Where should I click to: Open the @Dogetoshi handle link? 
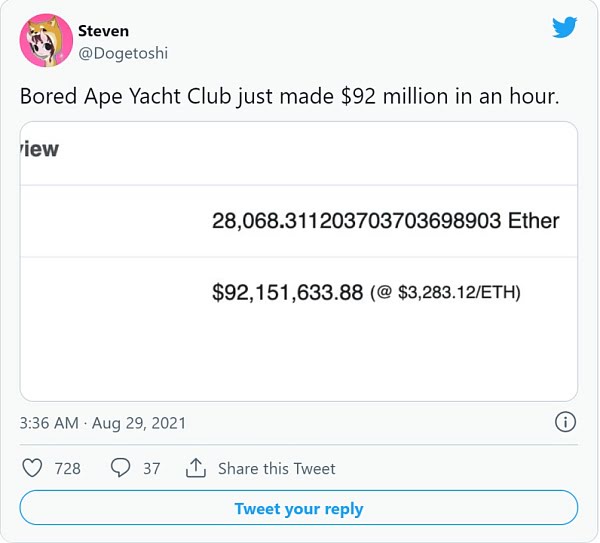coord(121,52)
